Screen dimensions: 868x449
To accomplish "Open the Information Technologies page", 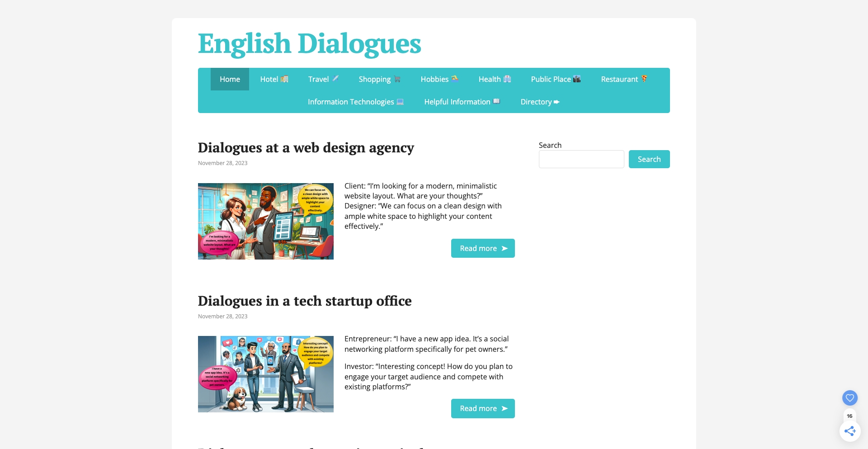I will (355, 102).
